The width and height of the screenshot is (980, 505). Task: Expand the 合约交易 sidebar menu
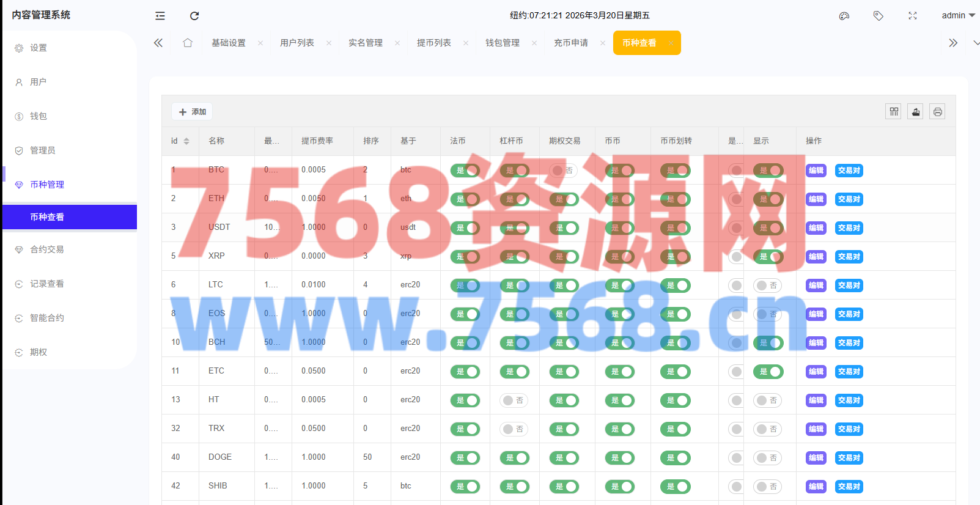47,249
